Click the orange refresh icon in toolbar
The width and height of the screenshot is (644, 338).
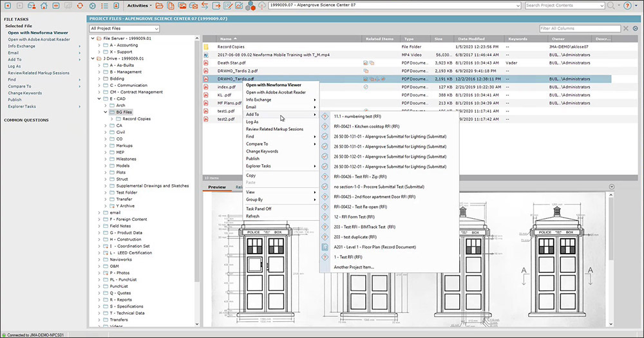tap(80, 5)
